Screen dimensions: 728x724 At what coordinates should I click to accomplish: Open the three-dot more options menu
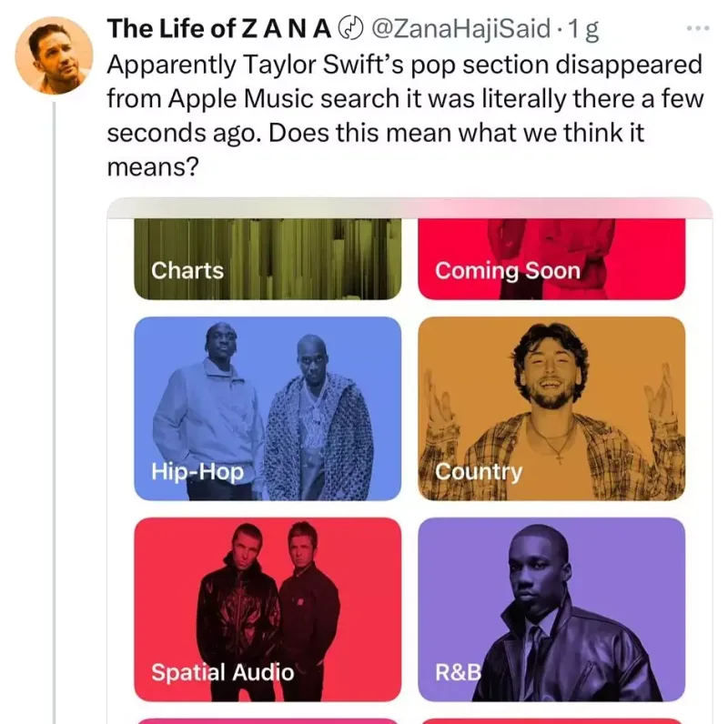pyautogui.click(x=696, y=29)
